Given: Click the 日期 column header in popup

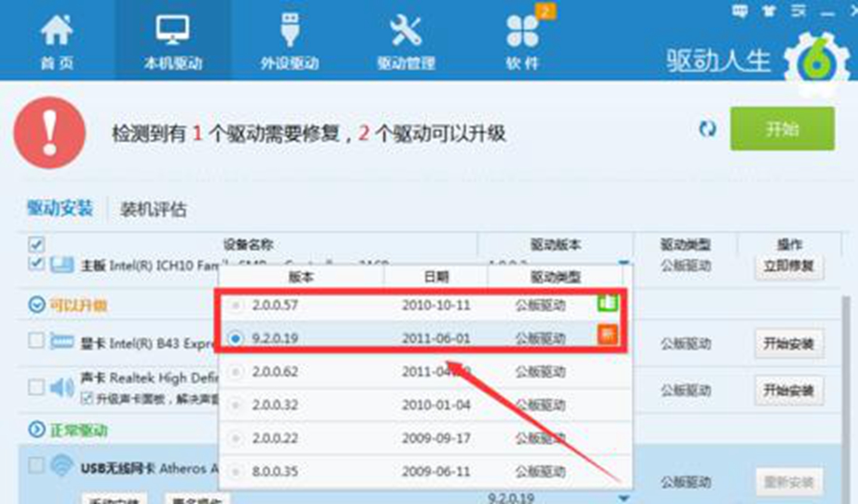Looking at the screenshot, I should click(x=436, y=276).
